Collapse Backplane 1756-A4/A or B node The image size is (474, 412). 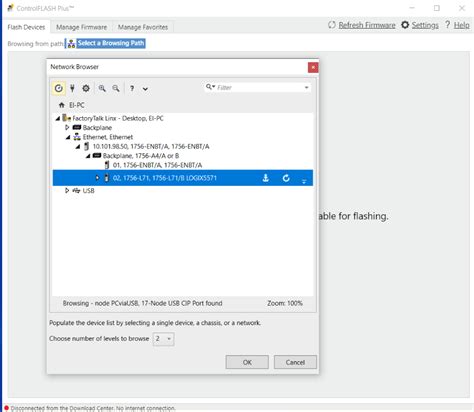[88, 156]
